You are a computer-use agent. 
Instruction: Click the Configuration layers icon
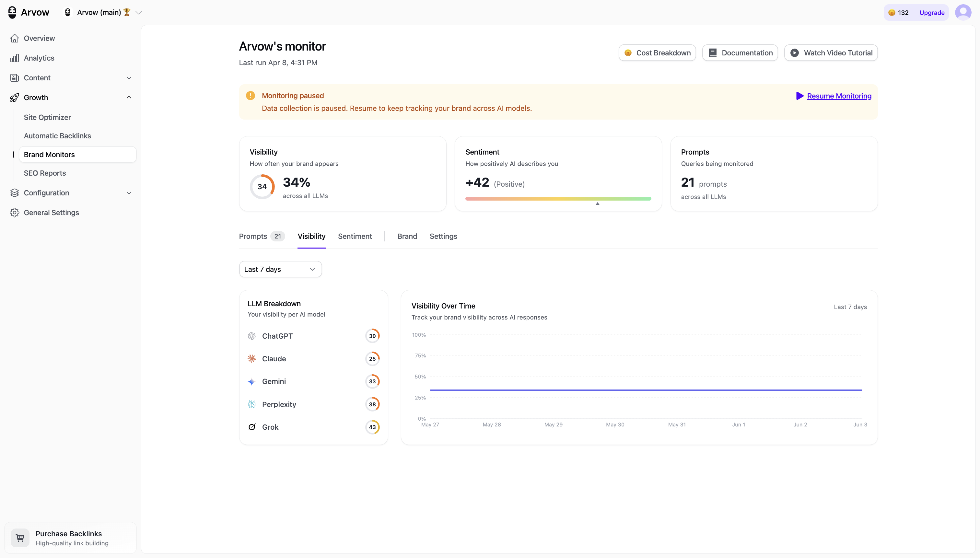(x=15, y=193)
